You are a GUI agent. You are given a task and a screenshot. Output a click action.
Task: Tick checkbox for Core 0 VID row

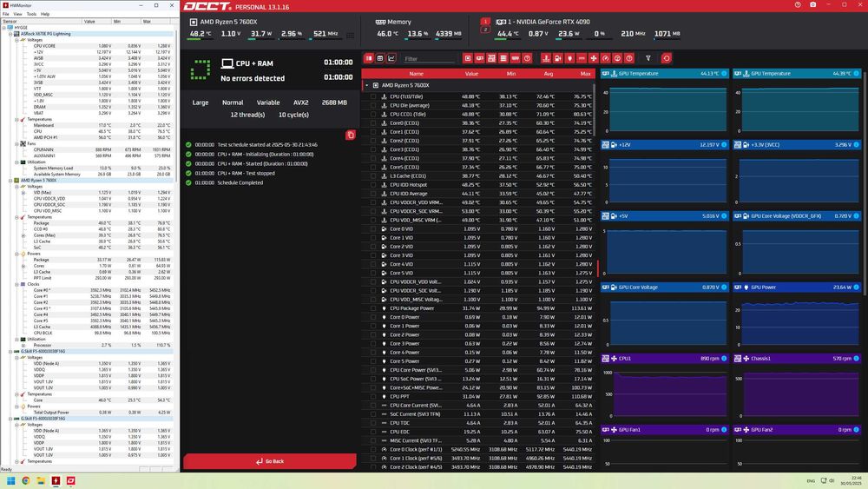pyautogui.click(x=373, y=228)
